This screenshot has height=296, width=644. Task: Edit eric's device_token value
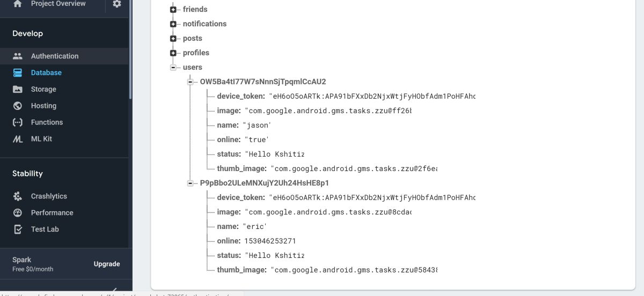[372, 197]
